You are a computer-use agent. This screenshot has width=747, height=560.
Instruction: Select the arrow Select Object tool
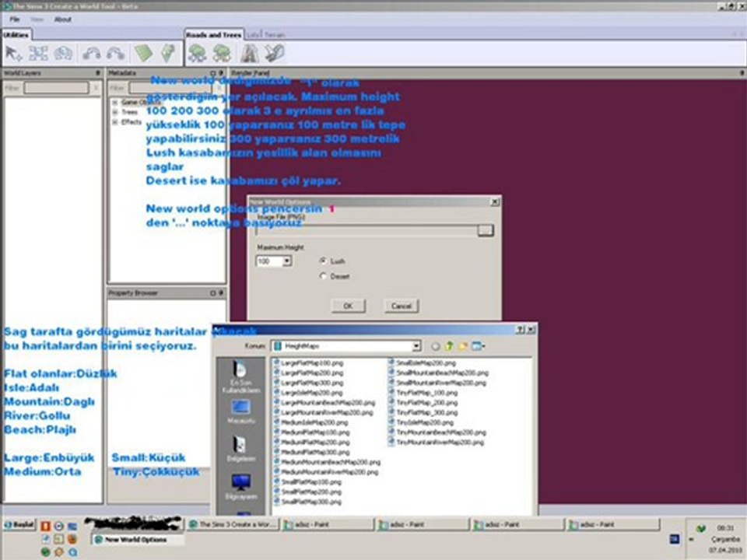pos(13,54)
